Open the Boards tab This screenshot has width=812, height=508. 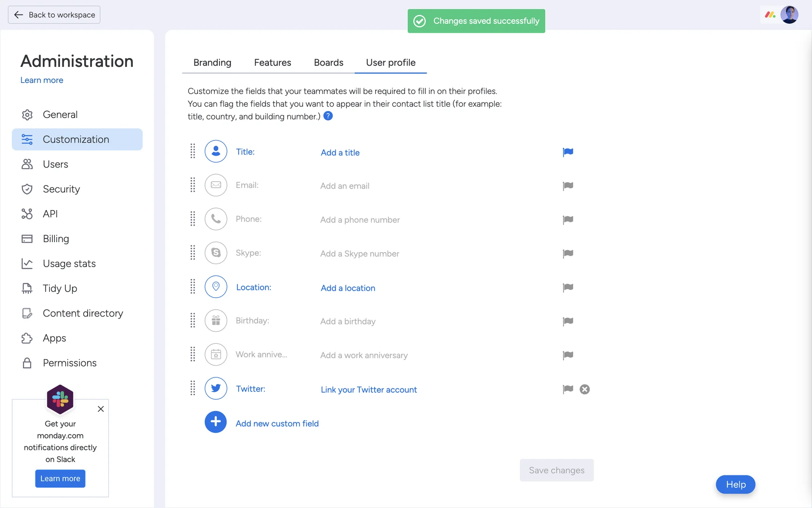click(x=328, y=63)
